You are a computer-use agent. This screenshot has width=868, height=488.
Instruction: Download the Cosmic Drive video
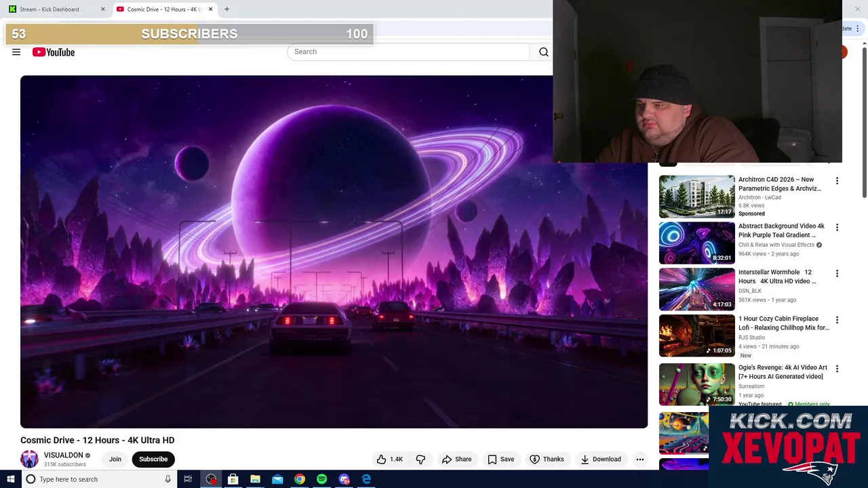[x=600, y=459]
